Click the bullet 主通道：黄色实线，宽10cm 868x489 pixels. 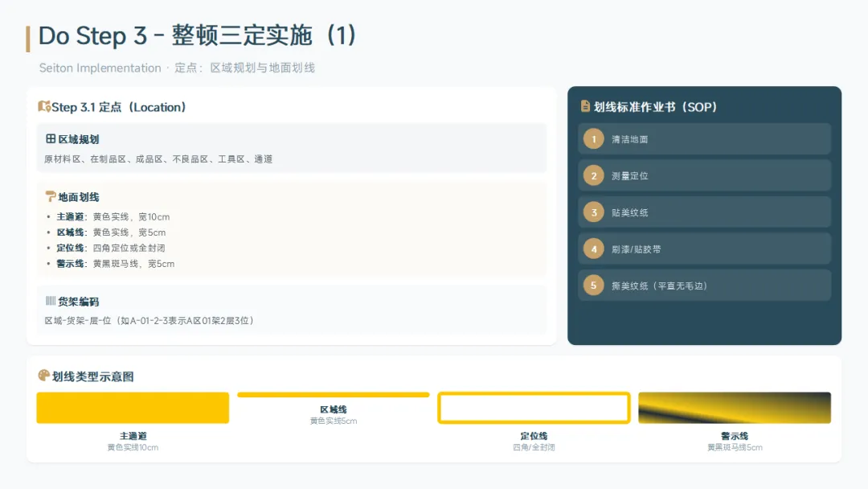pos(113,216)
